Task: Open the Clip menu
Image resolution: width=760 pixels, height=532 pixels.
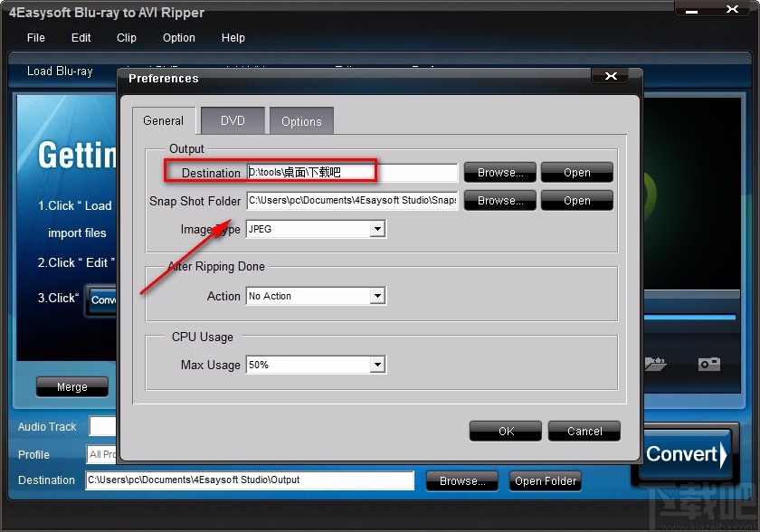Action: click(x=127, y=38)
